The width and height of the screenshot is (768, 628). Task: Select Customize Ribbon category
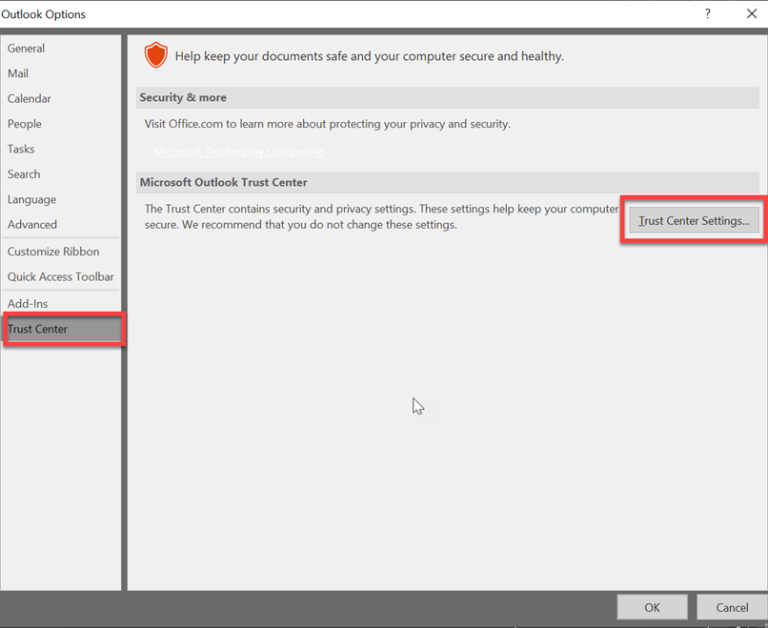pos(61,251)
